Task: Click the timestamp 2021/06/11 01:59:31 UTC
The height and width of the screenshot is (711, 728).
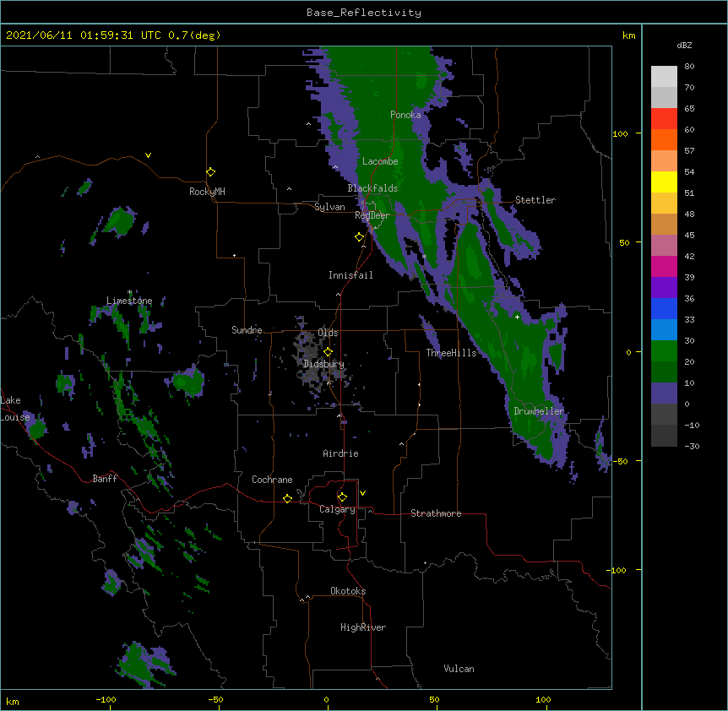Action: (x=84, y=35)
